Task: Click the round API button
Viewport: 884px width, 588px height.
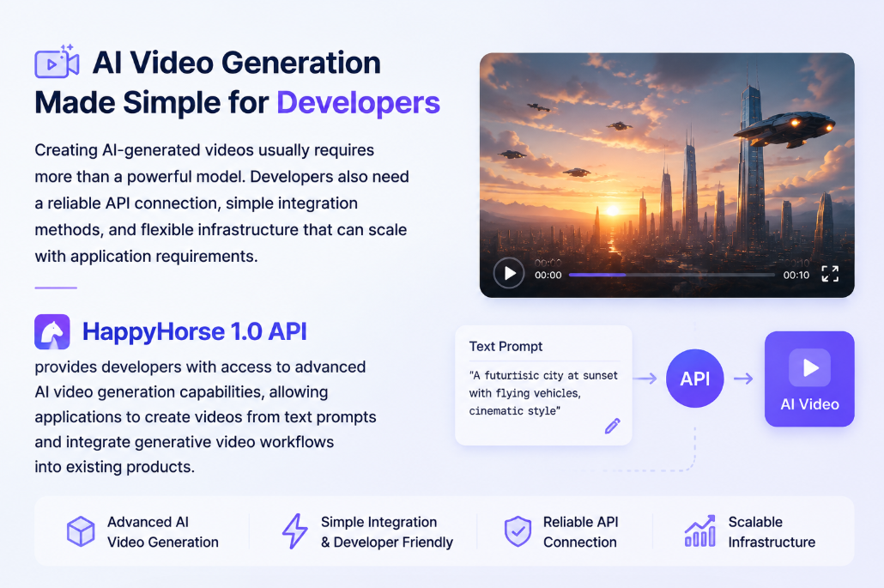Action: 694,379
